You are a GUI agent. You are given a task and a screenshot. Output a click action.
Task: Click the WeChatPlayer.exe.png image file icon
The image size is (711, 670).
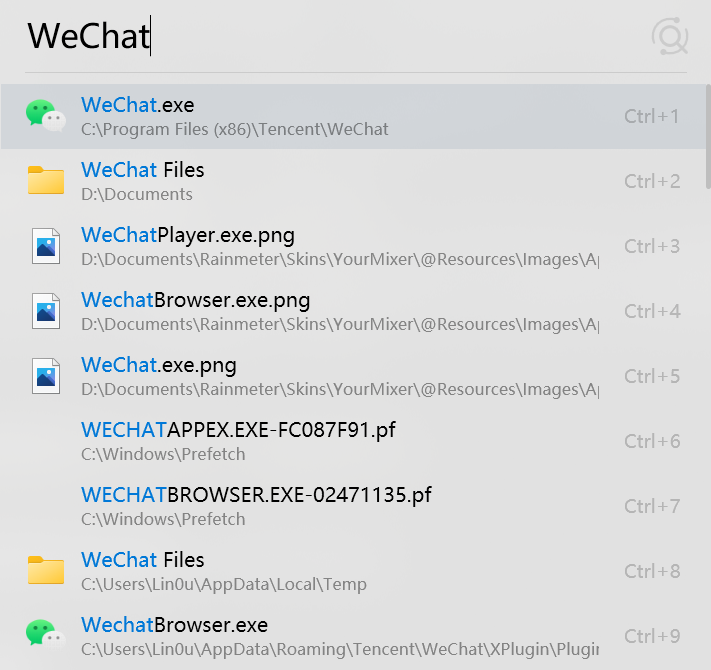point(46,246)
